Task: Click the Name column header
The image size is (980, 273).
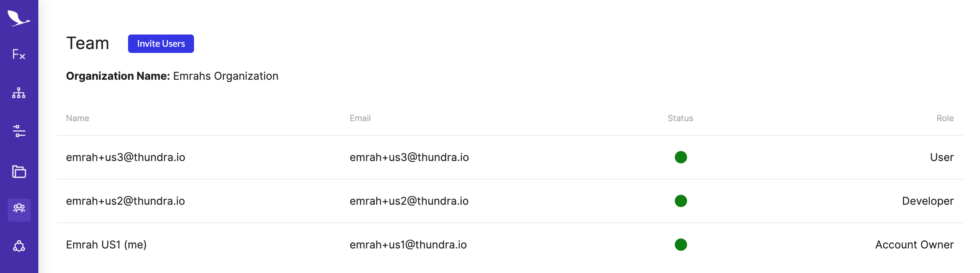Action: pos(77,118)
